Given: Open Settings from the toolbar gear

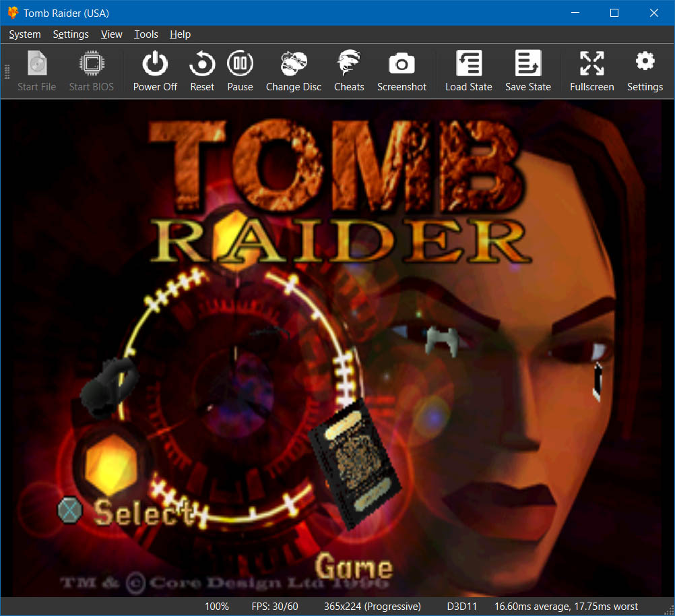Looking at the screenshot, I should pos(645,71).
